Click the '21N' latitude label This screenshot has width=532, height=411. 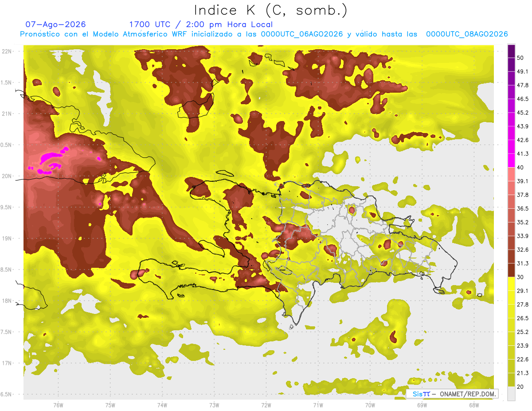(7, 114)
